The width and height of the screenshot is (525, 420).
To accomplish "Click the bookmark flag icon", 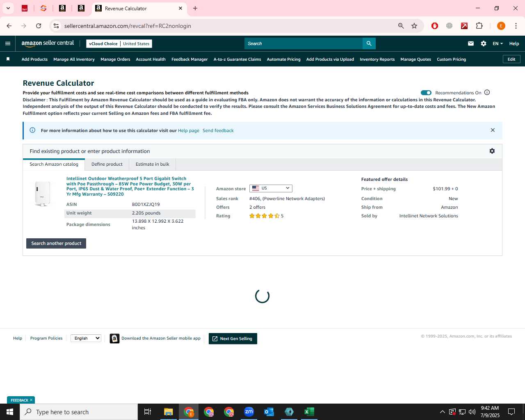I will [8, 59].
